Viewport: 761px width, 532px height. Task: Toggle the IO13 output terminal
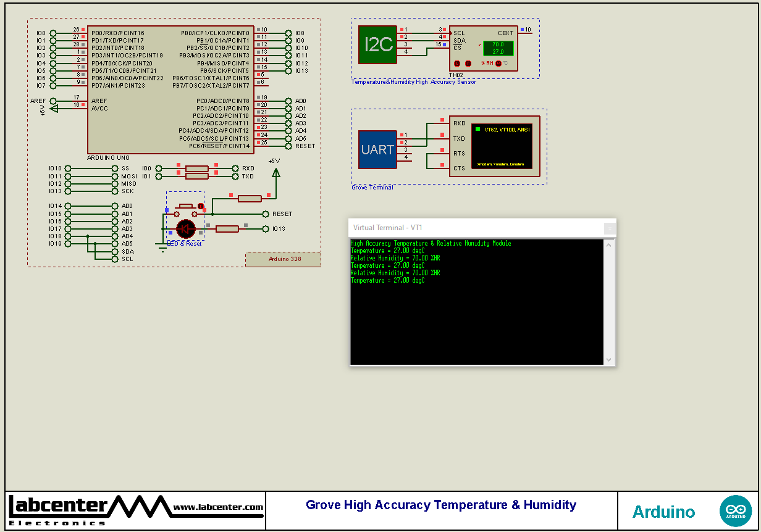coord(265,228)
